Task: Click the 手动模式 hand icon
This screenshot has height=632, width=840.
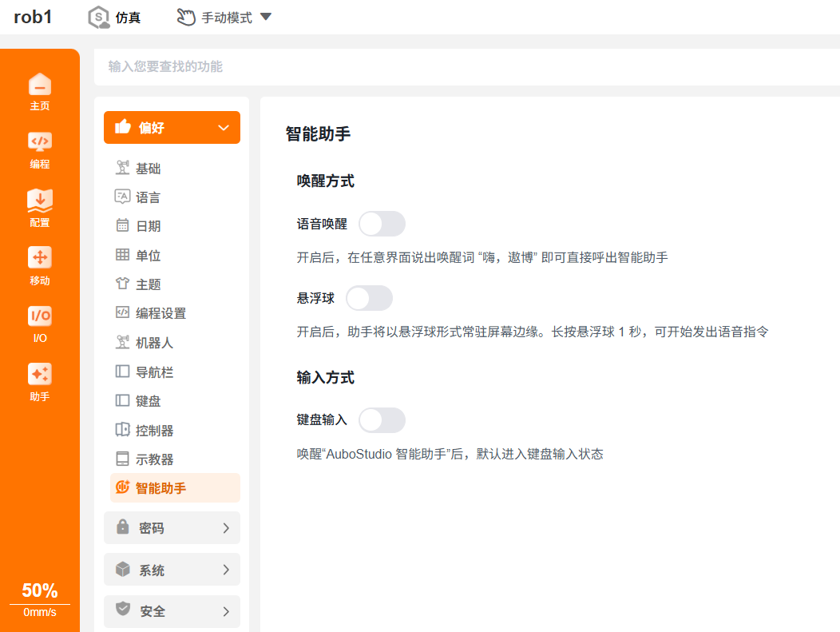Action: [x=186, y=17]
